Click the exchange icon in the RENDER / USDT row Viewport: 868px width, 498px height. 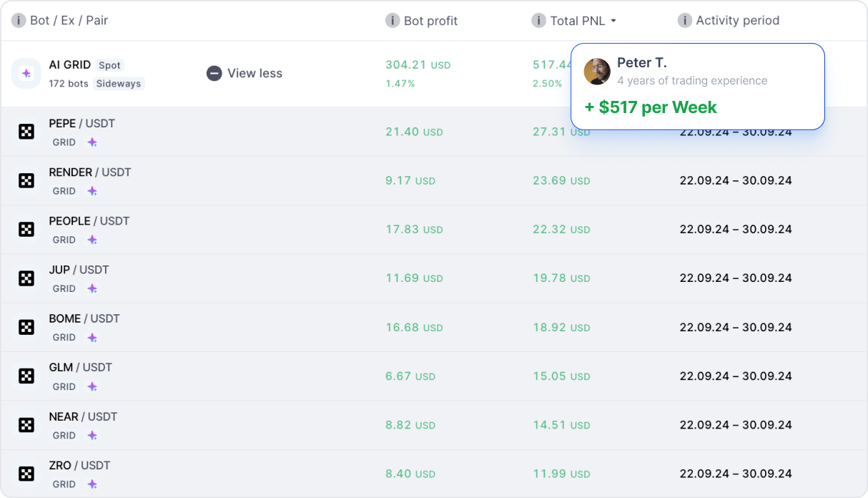pos(26,180)
